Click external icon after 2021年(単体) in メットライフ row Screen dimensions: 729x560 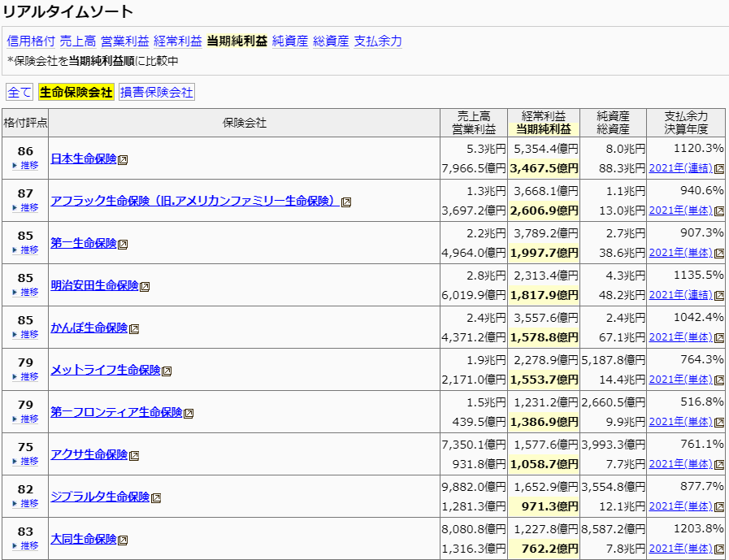[x=718, y=380]
